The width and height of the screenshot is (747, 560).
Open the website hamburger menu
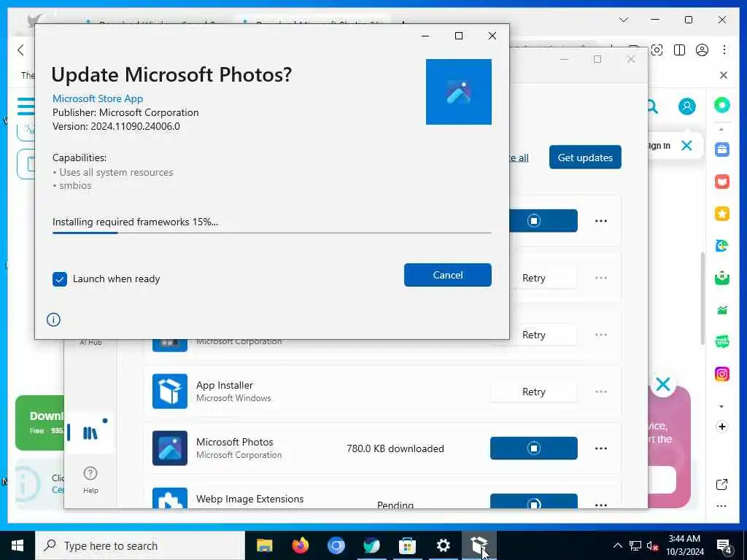coord(26,106)
